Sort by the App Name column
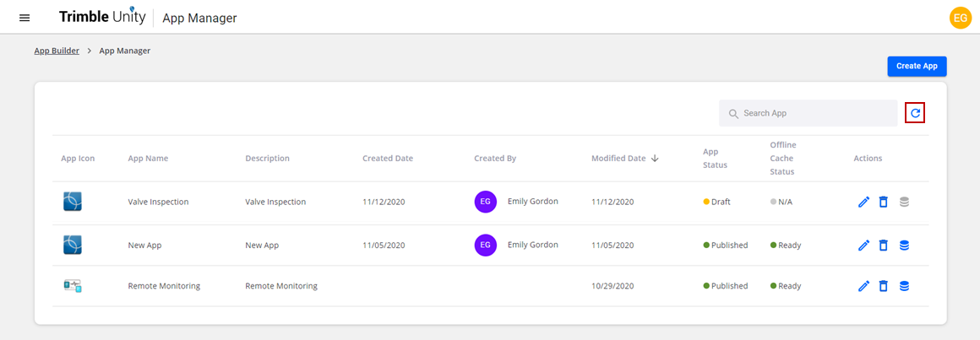 click(148, 159)
